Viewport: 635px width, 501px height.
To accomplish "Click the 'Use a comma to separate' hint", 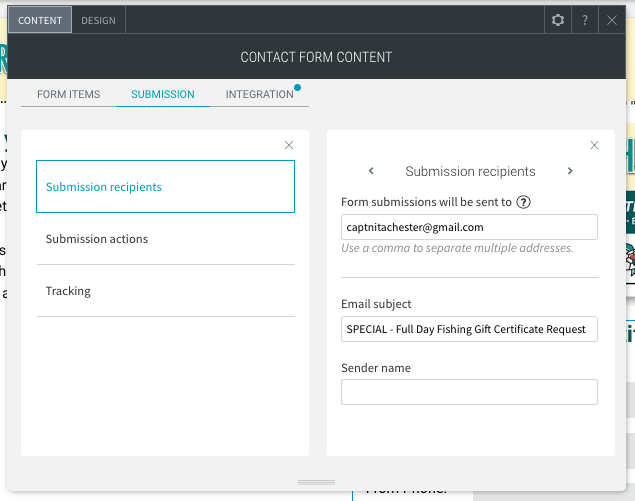I will pos(457,248).
